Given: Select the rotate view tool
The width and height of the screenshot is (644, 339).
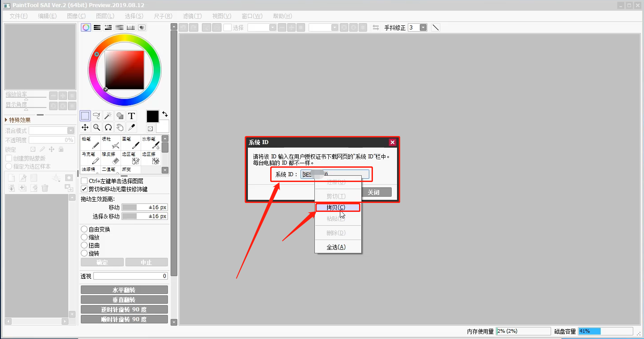Looking at the screenshot, I should (x=108, y=128).
